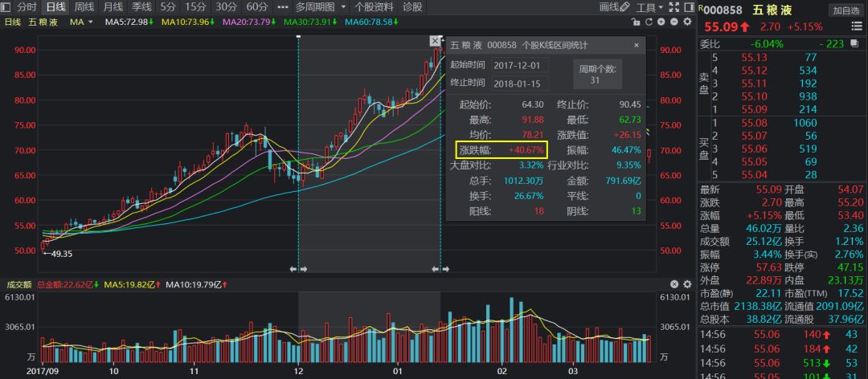This screenshot has width=868, height=379.
Task: Close the K线区间统计 statistics popup
Action: point(636,46)
